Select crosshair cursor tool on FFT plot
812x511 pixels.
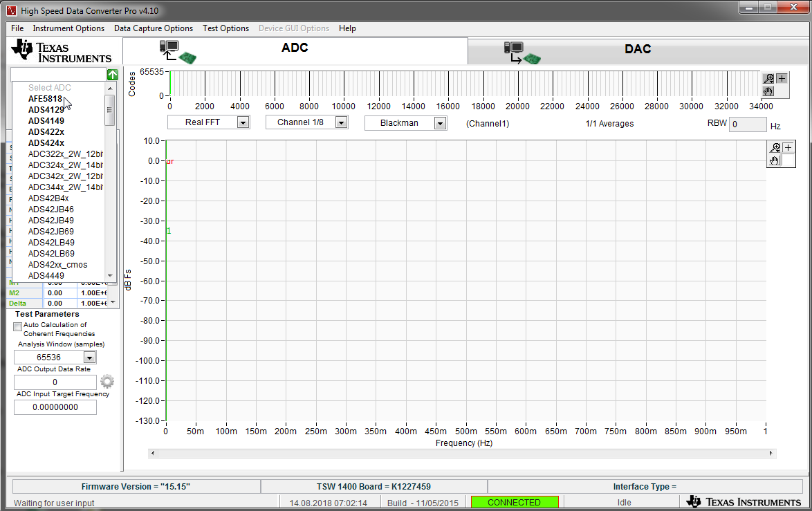click(x=788, y=148)
